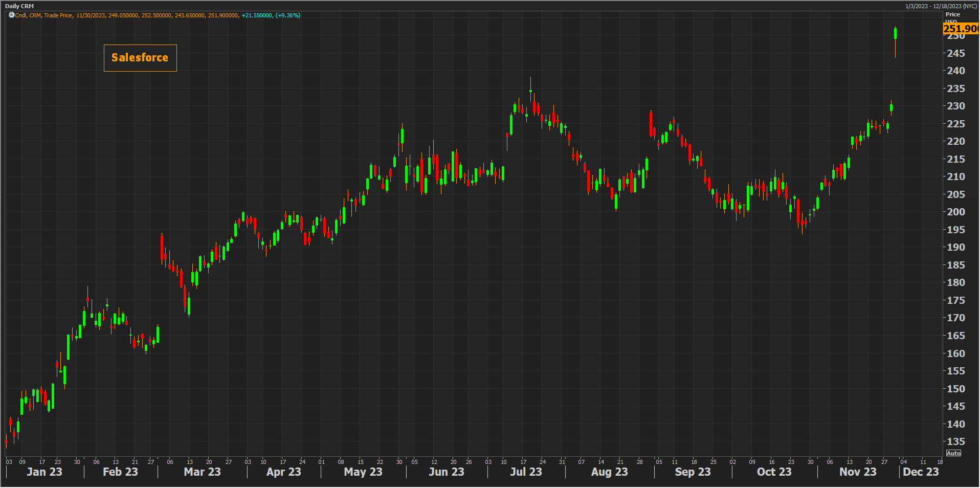This screenshot has width=980, height=488.
Task: Select the Dec 23 month label
Action: (920, 472)
